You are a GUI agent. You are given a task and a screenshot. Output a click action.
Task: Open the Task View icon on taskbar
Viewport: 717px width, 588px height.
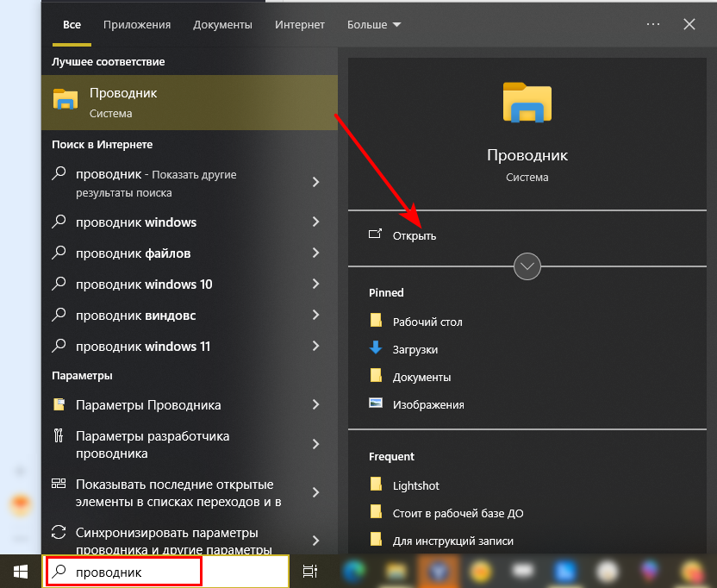(310, 571)
